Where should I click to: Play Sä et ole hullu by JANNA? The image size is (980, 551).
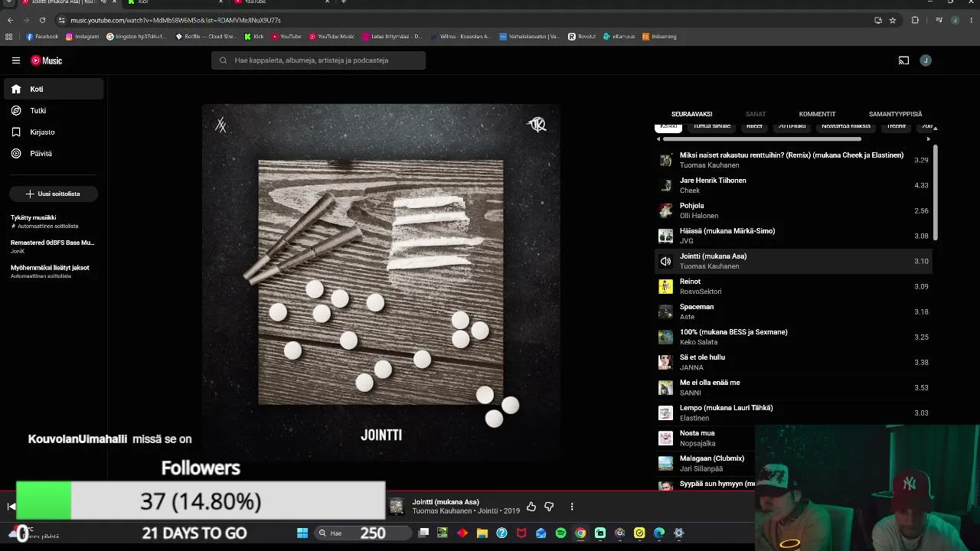793,362
